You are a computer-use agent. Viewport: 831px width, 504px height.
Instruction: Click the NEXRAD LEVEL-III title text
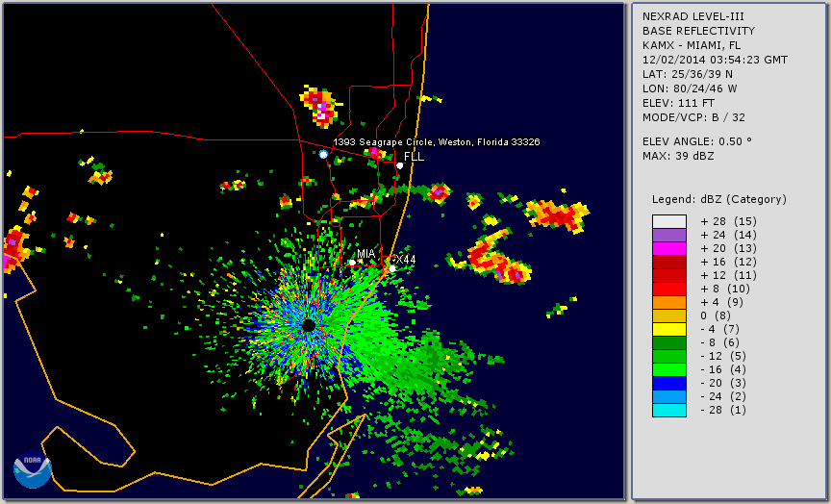(692, 16)
